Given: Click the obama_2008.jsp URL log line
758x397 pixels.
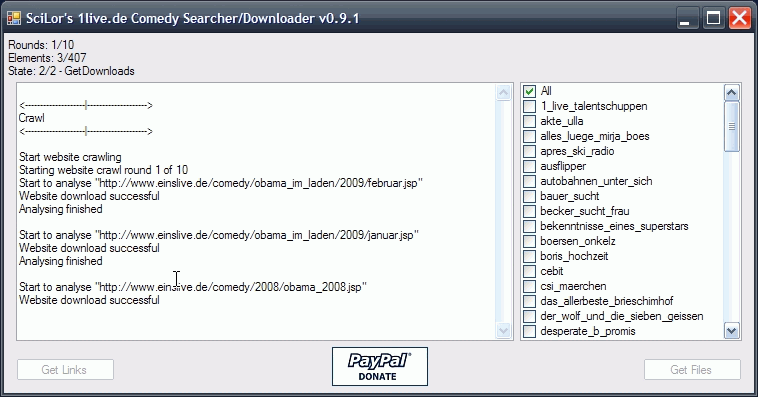Looking at the screenshot, I should 193,287.
